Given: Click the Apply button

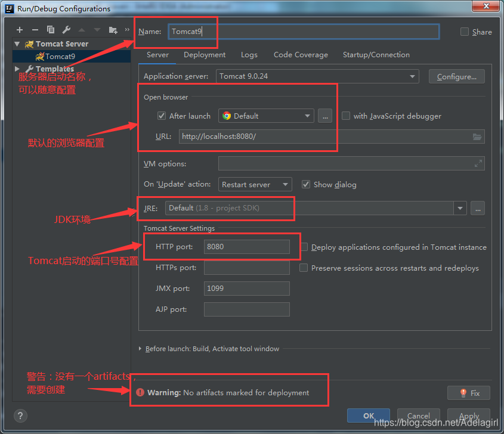Looking at the screenshot, I should pos(469,416).
